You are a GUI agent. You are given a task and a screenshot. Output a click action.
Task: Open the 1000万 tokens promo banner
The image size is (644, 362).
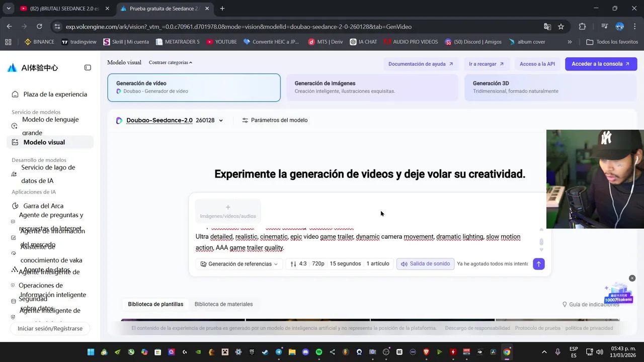[x=618, y=294]
